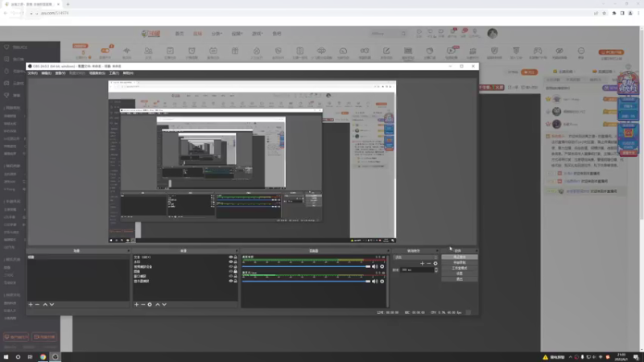Click the Douyu search input field
This screenshot has height=362, width=644.
click(x=386, y=34)
